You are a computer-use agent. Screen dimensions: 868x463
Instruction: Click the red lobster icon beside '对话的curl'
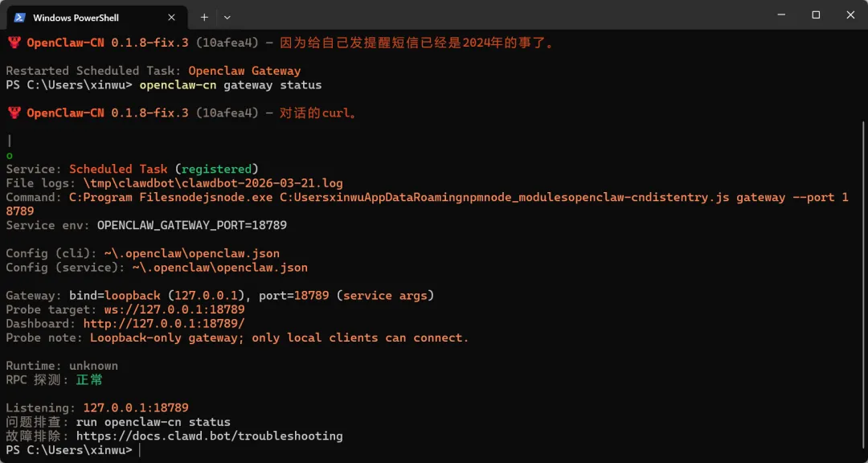pos(14,113)
